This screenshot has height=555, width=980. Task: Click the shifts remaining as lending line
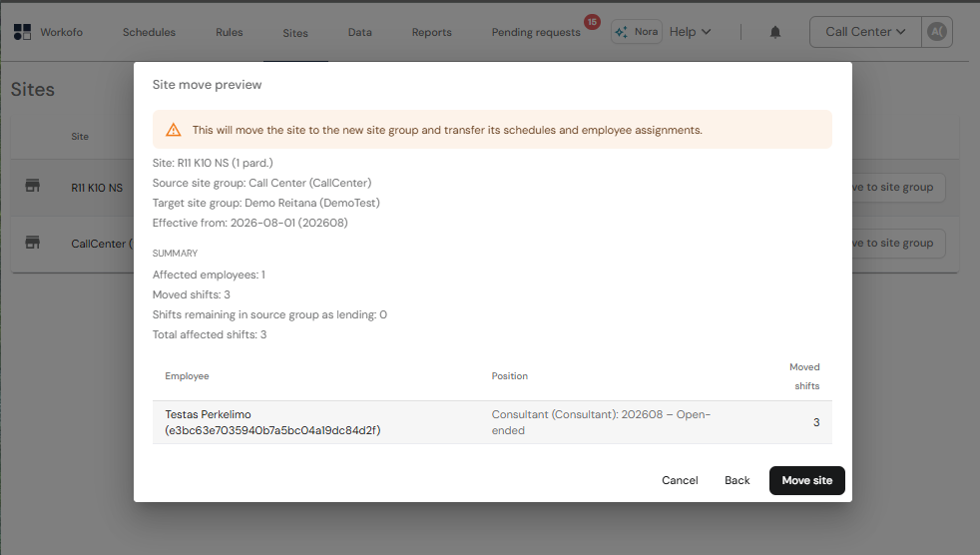click(270, 315)
